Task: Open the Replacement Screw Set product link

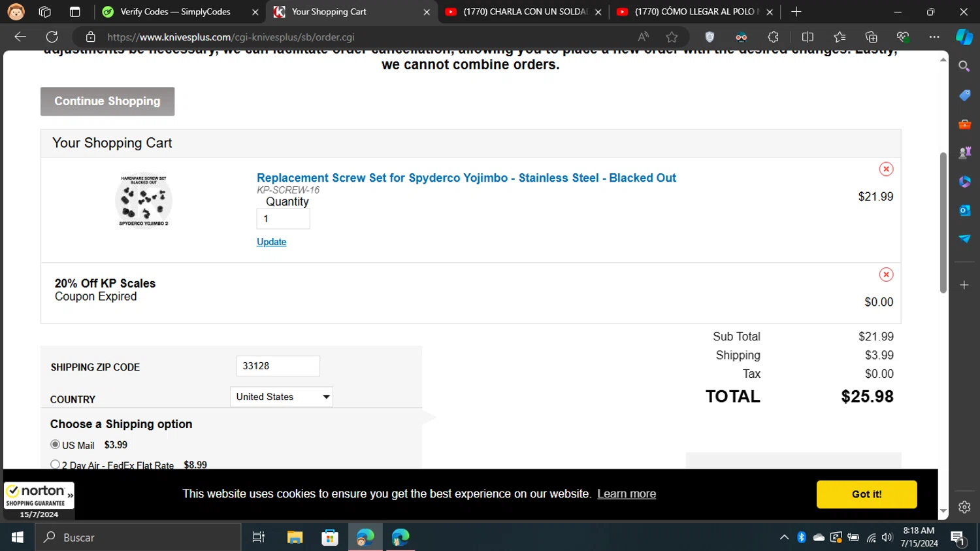Action: [x=466, y=178]
